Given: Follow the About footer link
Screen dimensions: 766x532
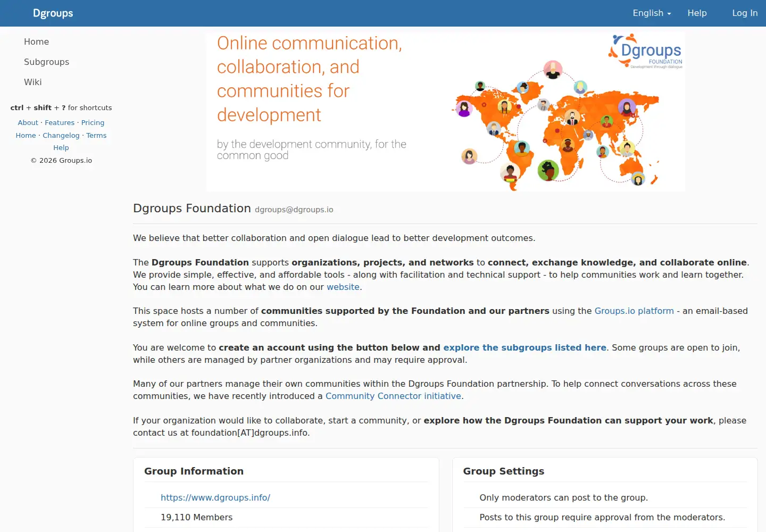Looking at the screenshot, I should coord(28,122).
